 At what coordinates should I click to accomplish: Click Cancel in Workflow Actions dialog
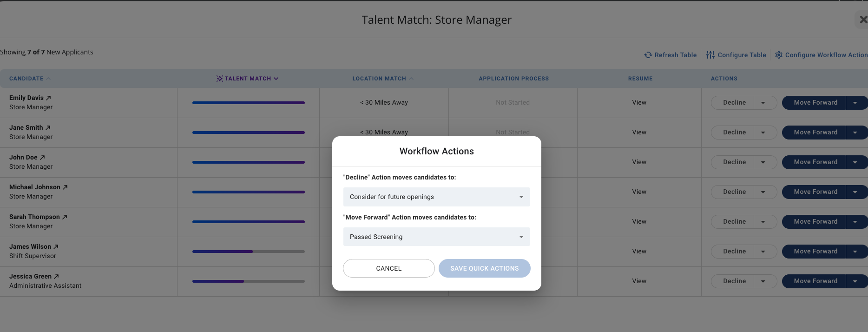tap(389, 268)
